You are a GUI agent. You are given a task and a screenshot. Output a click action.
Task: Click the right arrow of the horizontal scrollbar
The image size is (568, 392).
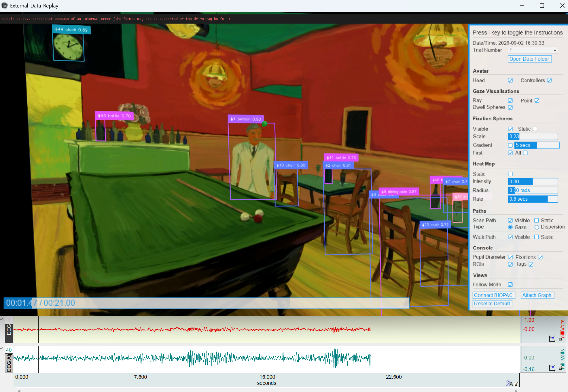click(x=516, y=391)
